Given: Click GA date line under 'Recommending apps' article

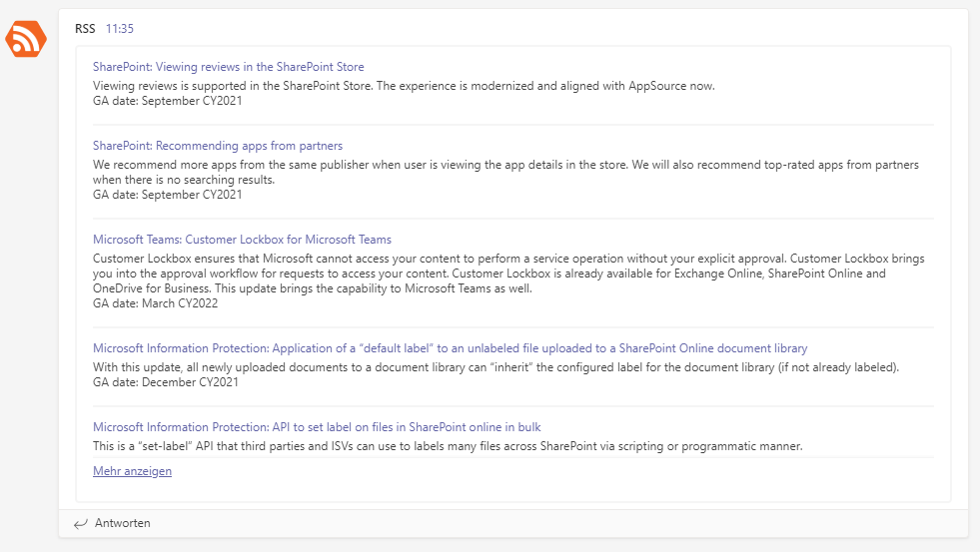Looking at the screenshot, I should [x=167, y=195].
